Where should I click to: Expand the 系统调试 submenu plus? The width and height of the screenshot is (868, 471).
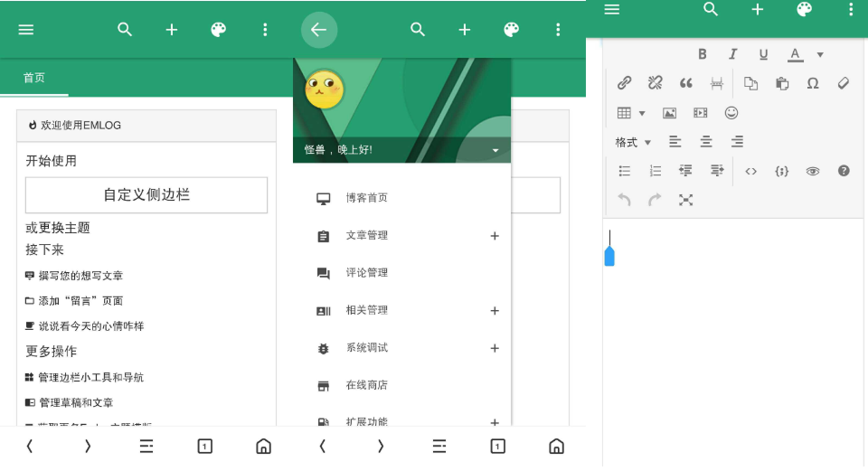tap(495, 348)
